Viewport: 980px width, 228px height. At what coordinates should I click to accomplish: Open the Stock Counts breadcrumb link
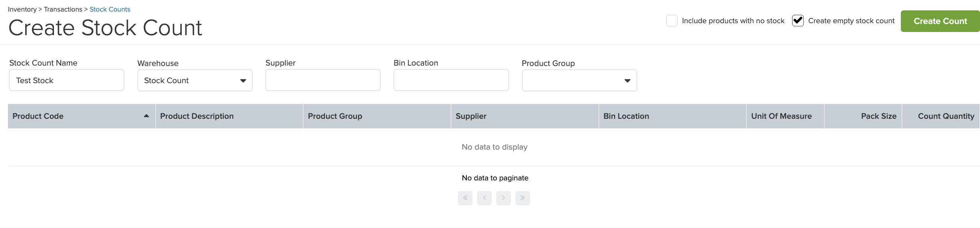[110, 9]
